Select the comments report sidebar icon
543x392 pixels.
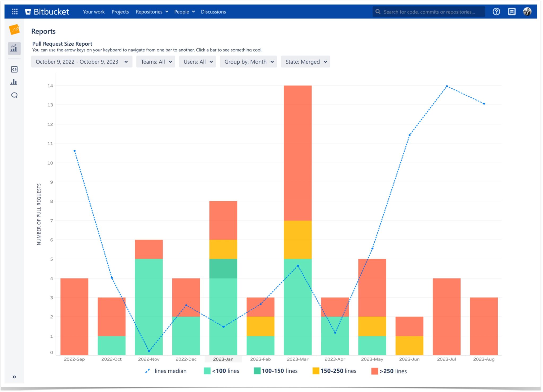coord(14,95)
